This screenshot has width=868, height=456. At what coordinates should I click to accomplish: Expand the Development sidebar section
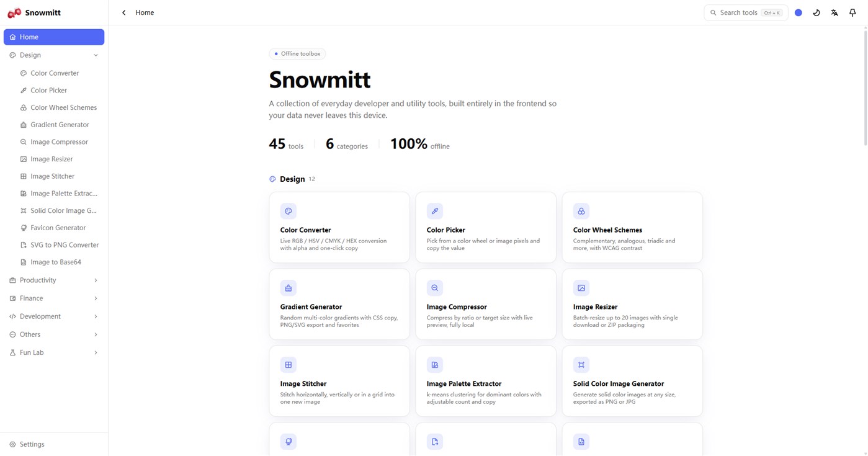[x=54, y=316]
